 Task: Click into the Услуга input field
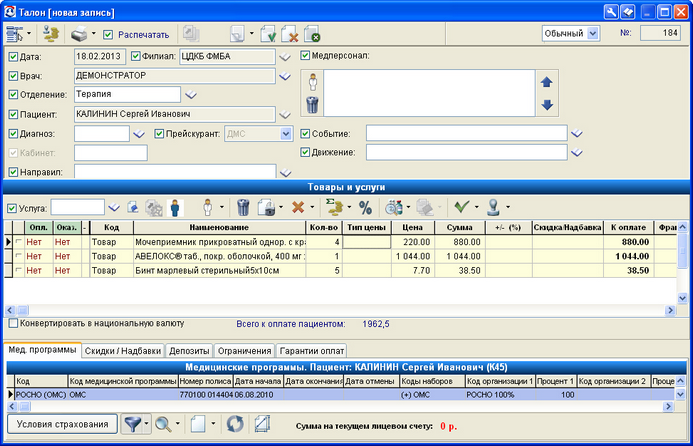tap(77, 207)
